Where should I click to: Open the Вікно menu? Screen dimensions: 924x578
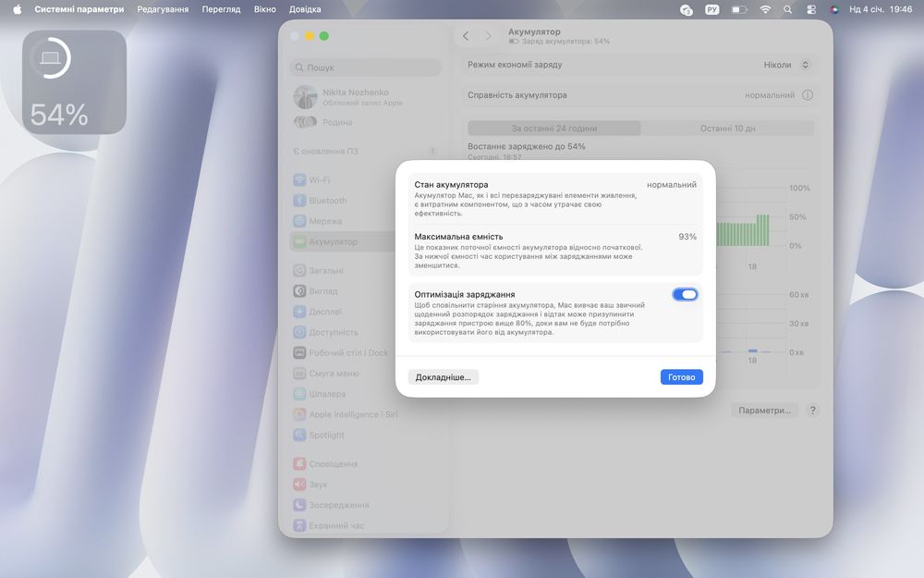pyautogui.click(x=264, y=9)
